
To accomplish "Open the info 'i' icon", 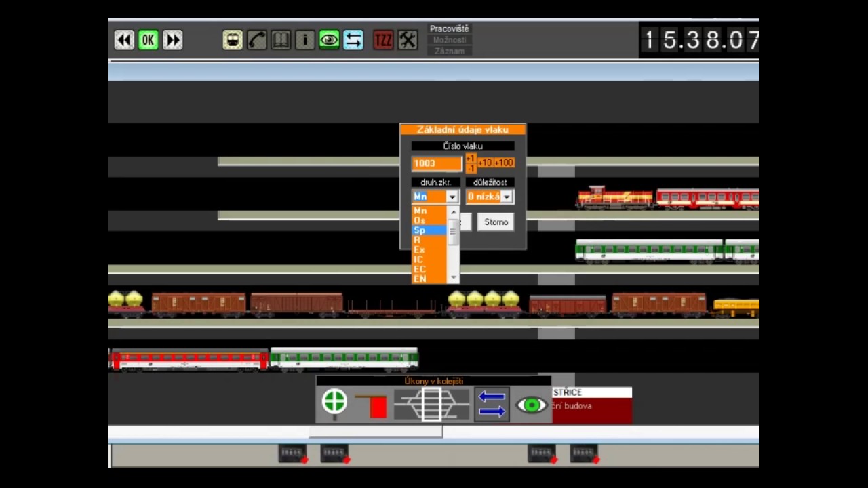I will [x=305, y=40].
